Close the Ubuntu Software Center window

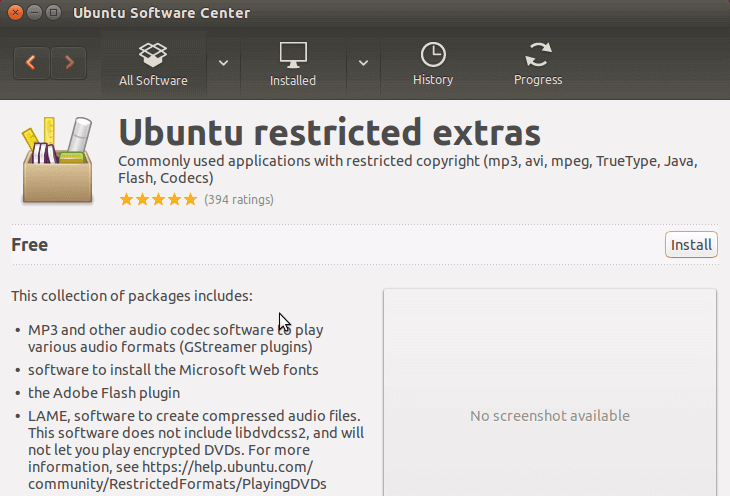point(15,13)
